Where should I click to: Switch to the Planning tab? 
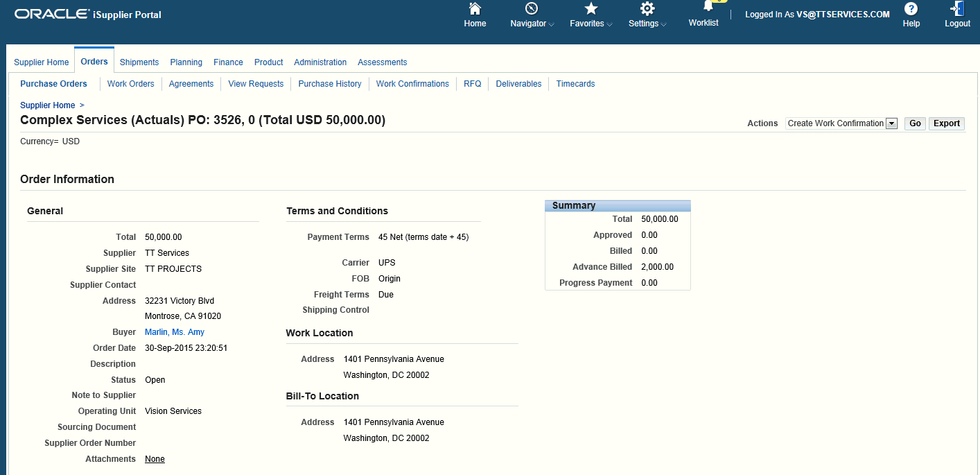pos(186,62)
